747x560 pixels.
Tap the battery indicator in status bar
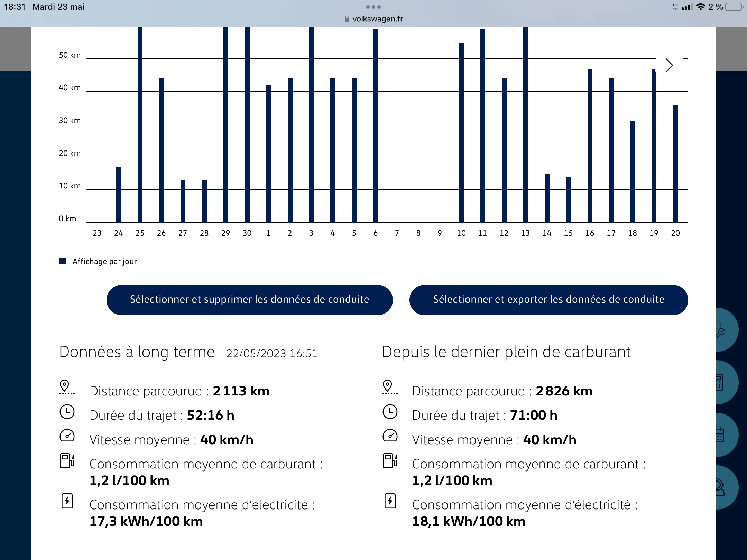tap(734, 7)
